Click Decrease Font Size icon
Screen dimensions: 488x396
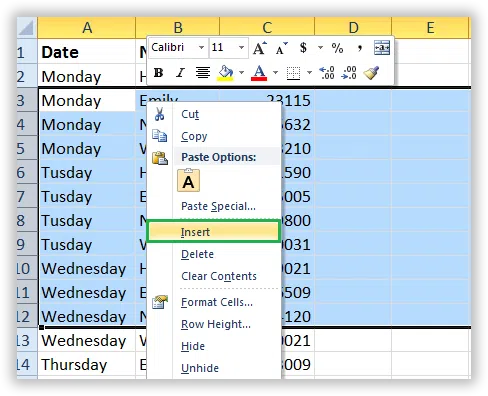[282, 48]
